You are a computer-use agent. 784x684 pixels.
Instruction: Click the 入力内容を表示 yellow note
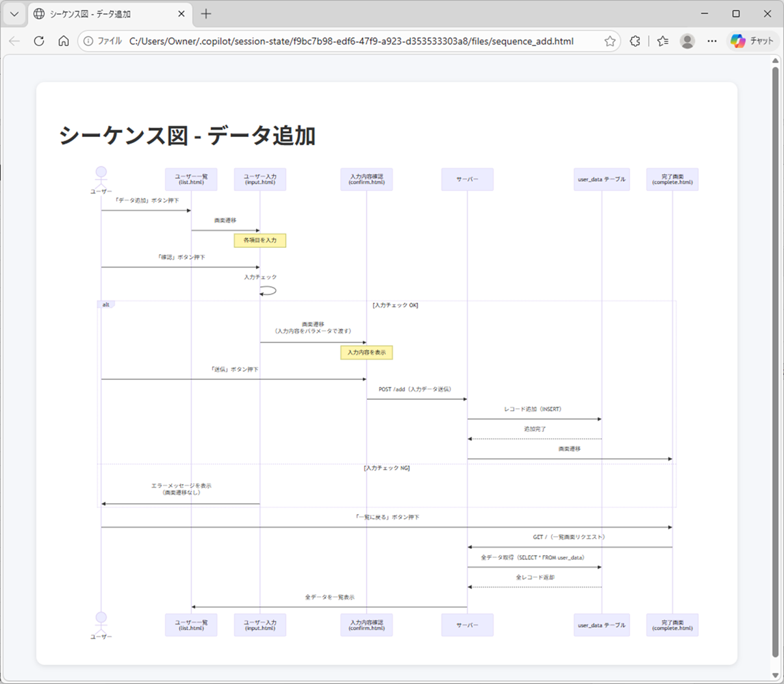[x=366, y=352]
